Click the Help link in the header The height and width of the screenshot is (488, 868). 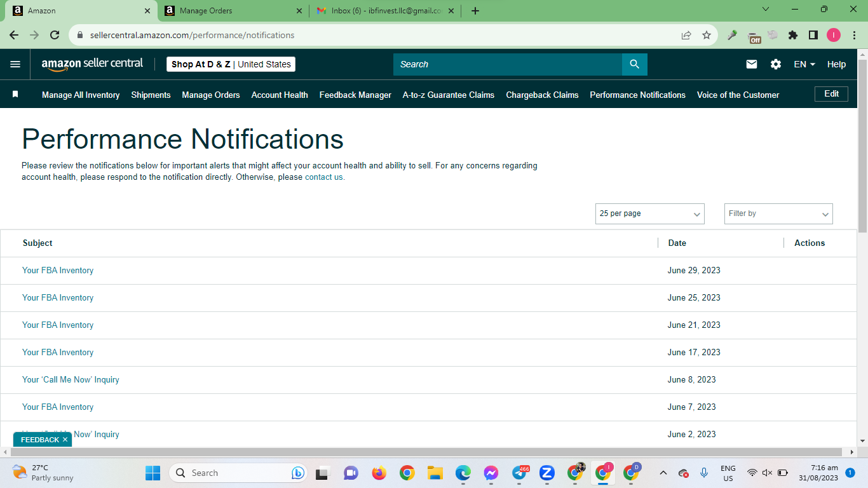pyautogui.click(x=836, y=64)
